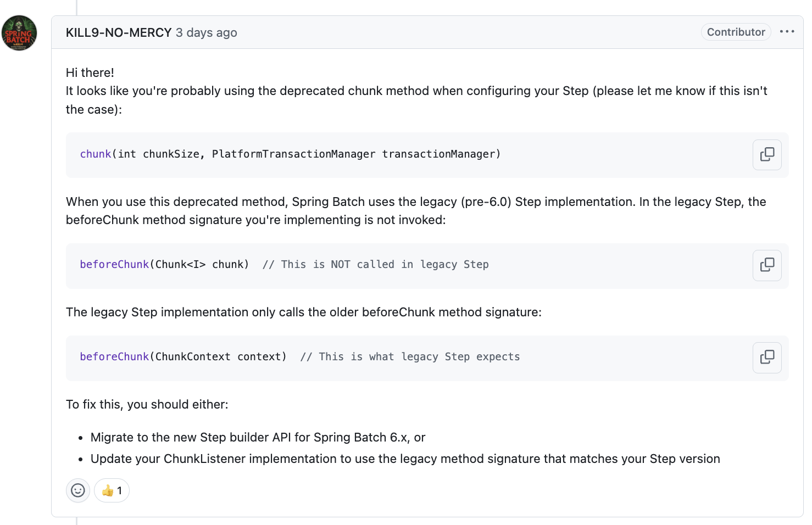Click the '3 days ago' timestamp link

tap(207, 32)
